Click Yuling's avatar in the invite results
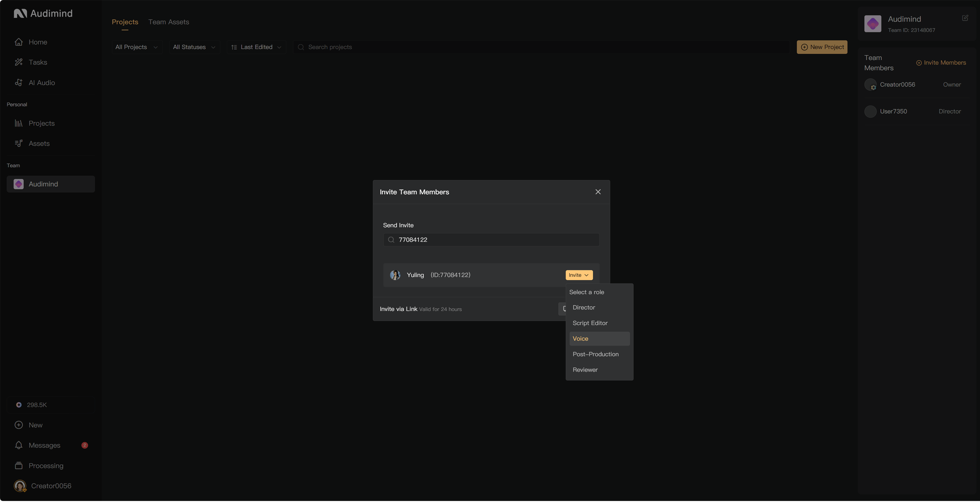The width and height of the screenshot is (980, 502). pos(395,275)
